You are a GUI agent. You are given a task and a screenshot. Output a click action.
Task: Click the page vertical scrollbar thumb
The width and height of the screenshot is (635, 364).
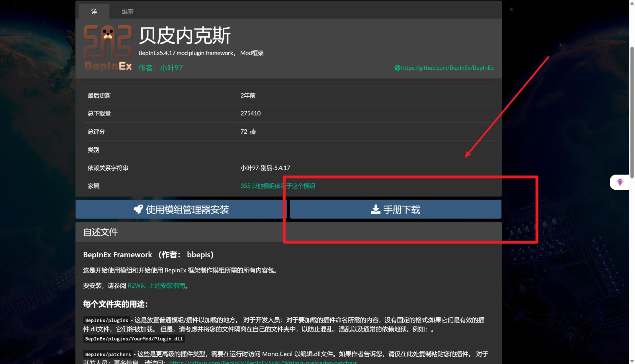pyautogui.click(x=632, y=112)
